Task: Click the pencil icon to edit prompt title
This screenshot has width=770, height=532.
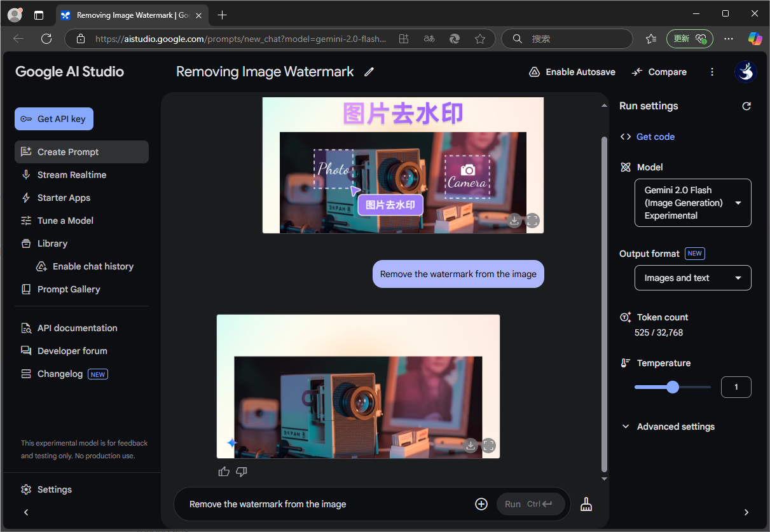Action: (x=369, y=72)
